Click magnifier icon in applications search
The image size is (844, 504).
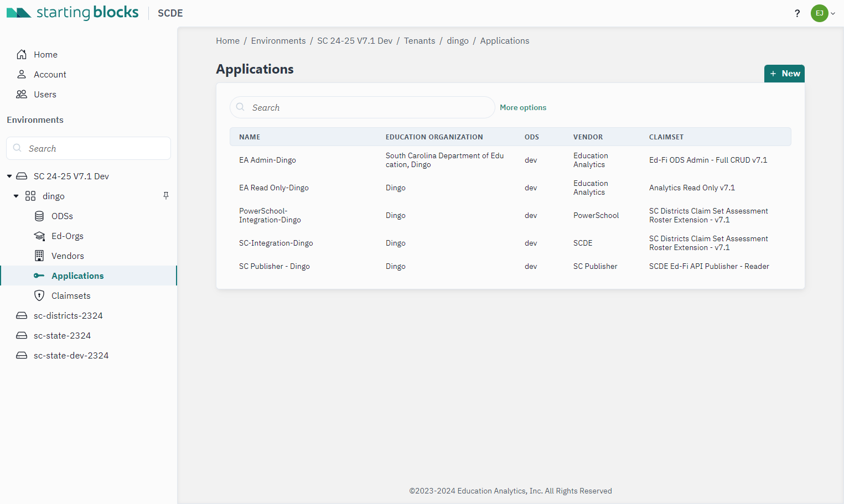(x=240, y=107)
